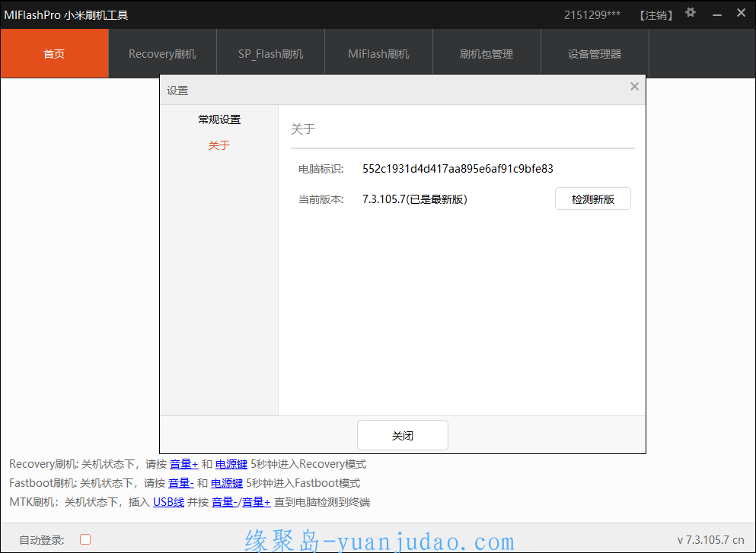Open the MiFlash刷机 tab

click(x=378, y=53)
